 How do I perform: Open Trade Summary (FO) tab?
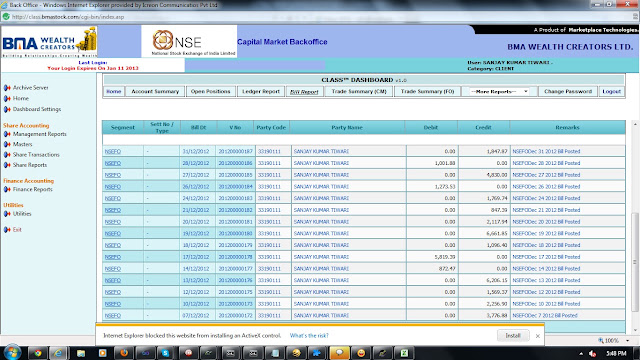pyautogui.click(x=427, y=91)
